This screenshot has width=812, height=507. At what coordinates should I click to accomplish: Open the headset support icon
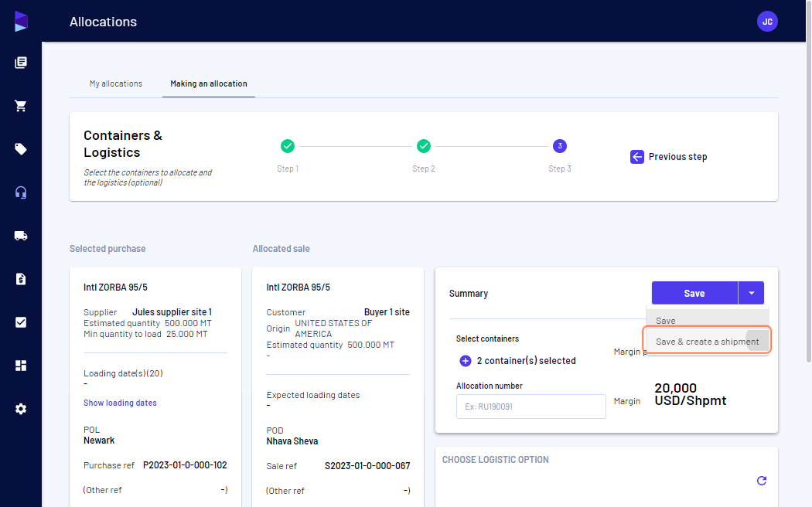21,192
